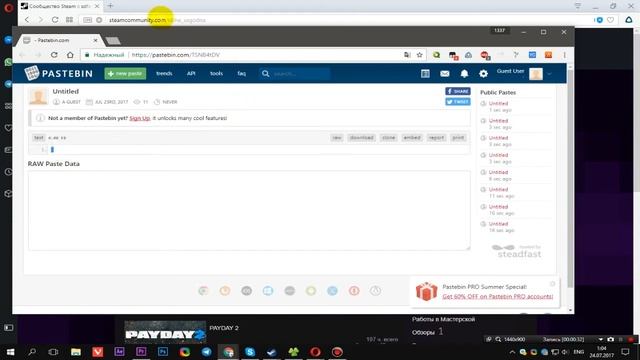This screenshot has height=360, width=640.
Task: Open the trends menu item
Action: click(164, 73)
